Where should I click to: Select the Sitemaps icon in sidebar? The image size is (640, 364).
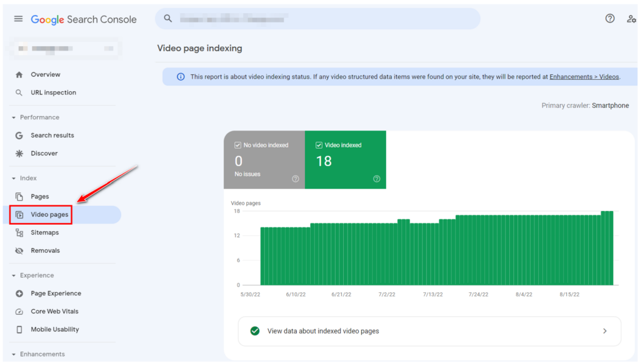click(21, 232)
